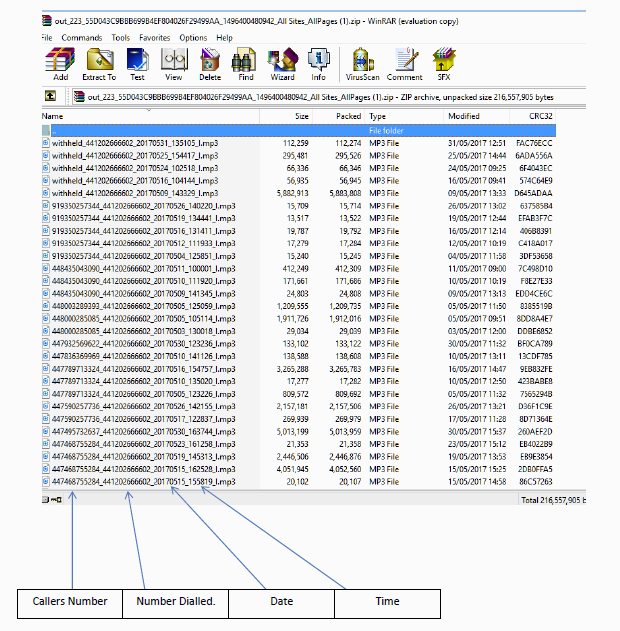
Task: Run VirusScan on the archive
Action: (363, 64)
